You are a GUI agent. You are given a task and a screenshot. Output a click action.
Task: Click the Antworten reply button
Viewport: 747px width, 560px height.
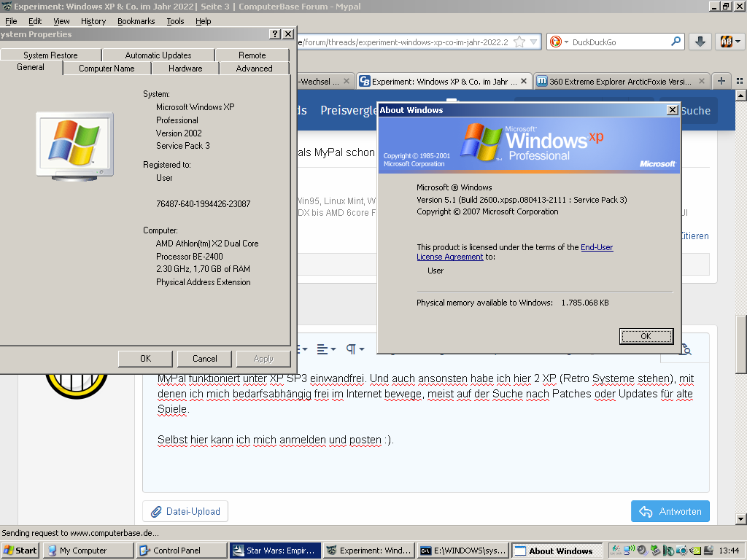(x=670, y=511)
